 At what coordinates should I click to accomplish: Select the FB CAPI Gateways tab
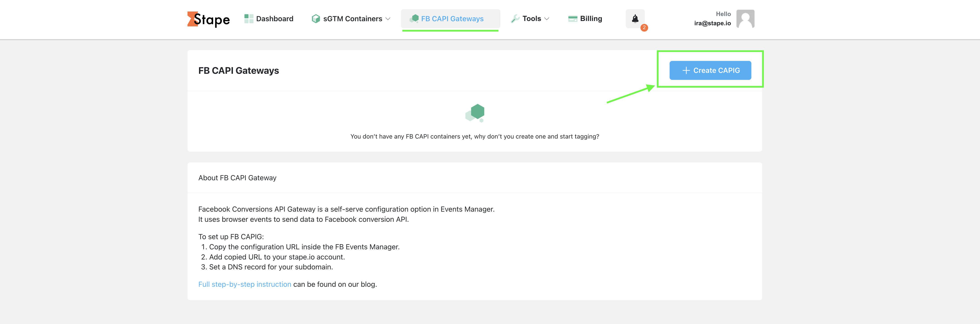[x=450, y=19]
